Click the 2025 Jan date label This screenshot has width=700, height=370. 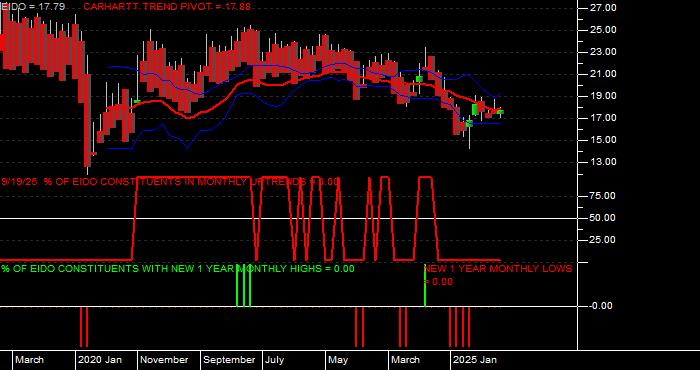pos(475,360)
